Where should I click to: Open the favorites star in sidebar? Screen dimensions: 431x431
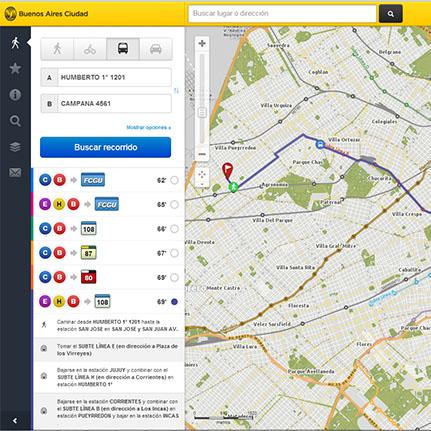[15, 68]
